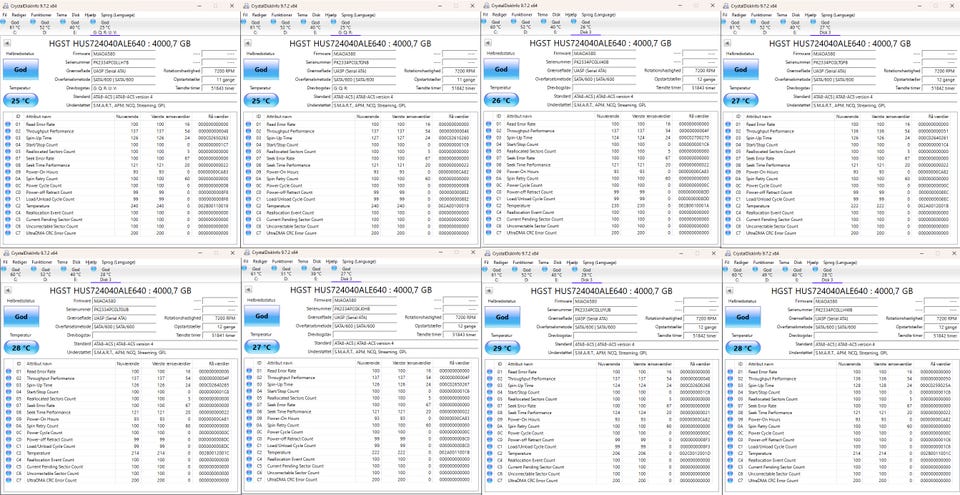This screenshot has height=495, width=960.
Task: Select the G: Q: R: U: V: disk tab
Action: 105,25
